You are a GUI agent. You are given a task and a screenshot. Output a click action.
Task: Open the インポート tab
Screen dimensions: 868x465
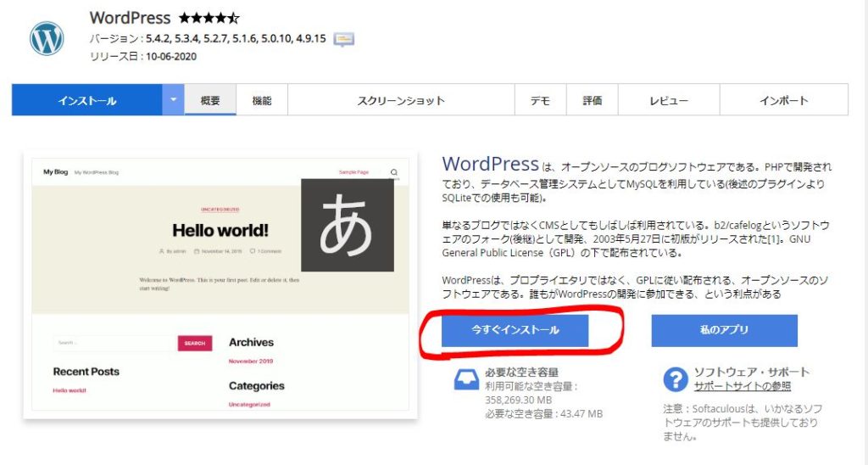click(x=784, y=100)
